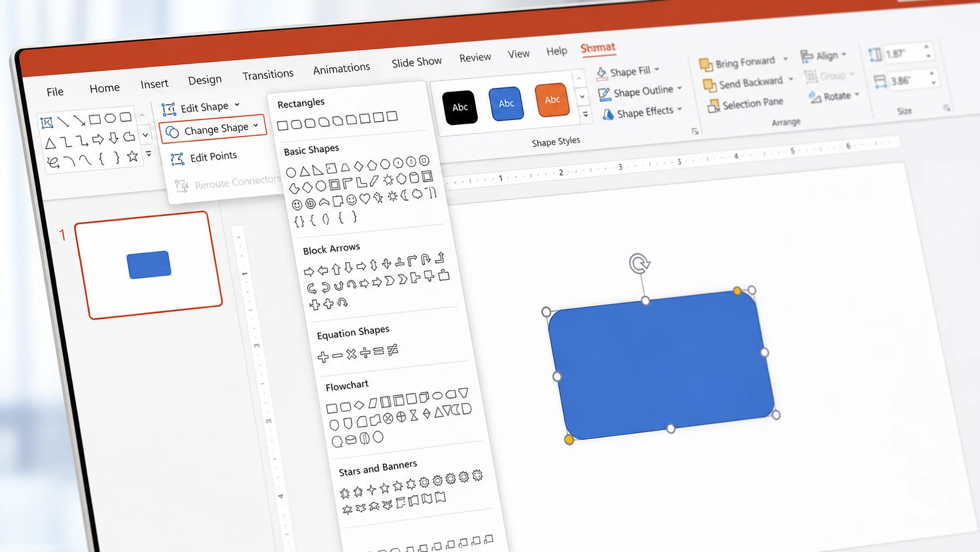Select the division sign in Equation Shapes

(365, 353)
